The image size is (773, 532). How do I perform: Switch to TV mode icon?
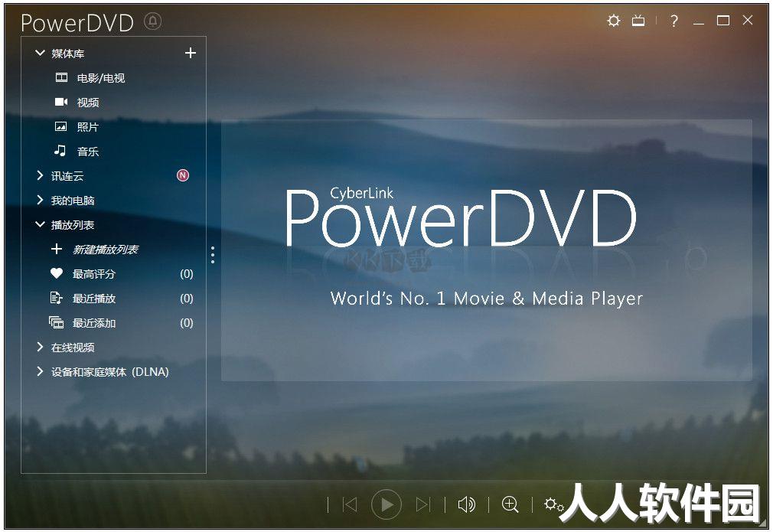[638, 21]
